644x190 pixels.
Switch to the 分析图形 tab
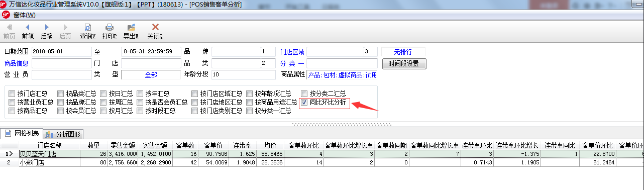(64, 134)
